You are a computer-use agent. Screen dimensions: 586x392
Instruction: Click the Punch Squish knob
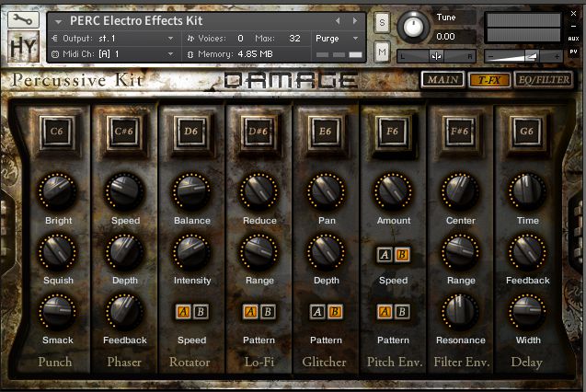58,252
